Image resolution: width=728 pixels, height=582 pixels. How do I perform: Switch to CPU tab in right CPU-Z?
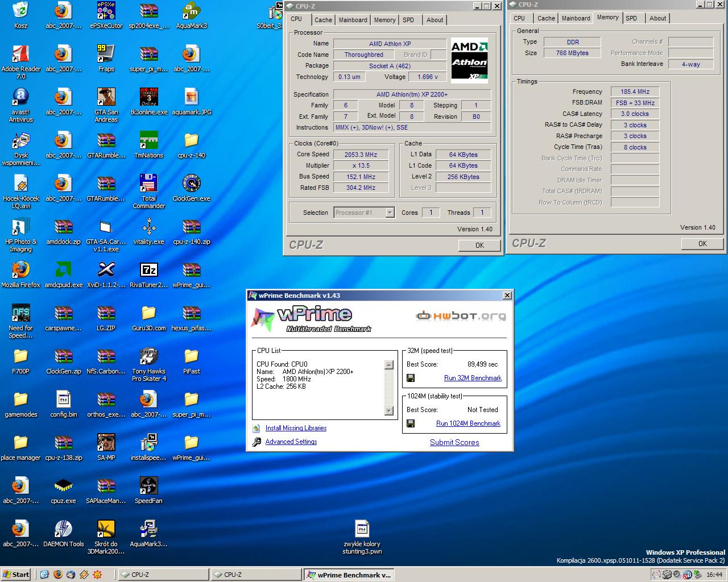tap(519, 18)
